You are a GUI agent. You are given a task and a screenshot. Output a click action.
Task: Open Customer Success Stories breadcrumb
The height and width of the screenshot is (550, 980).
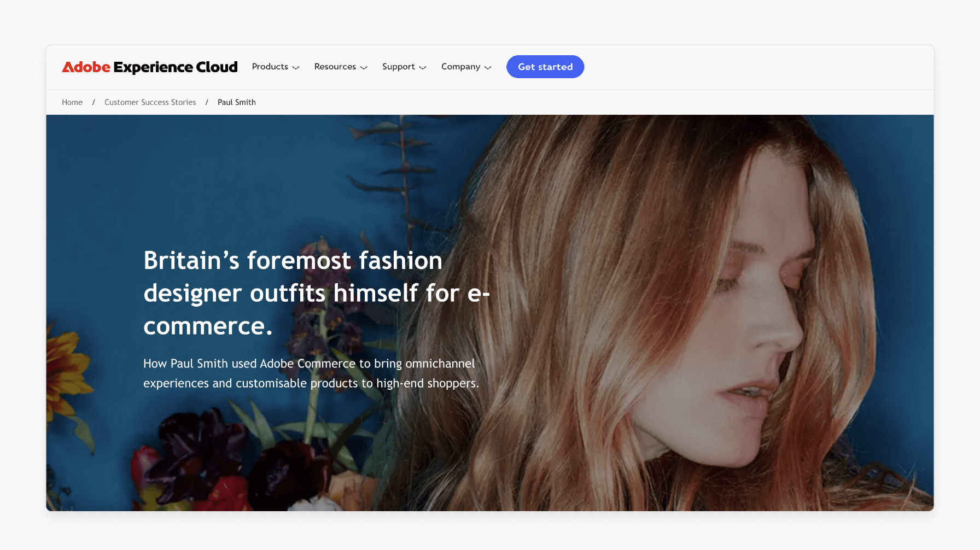pos(150,102)
